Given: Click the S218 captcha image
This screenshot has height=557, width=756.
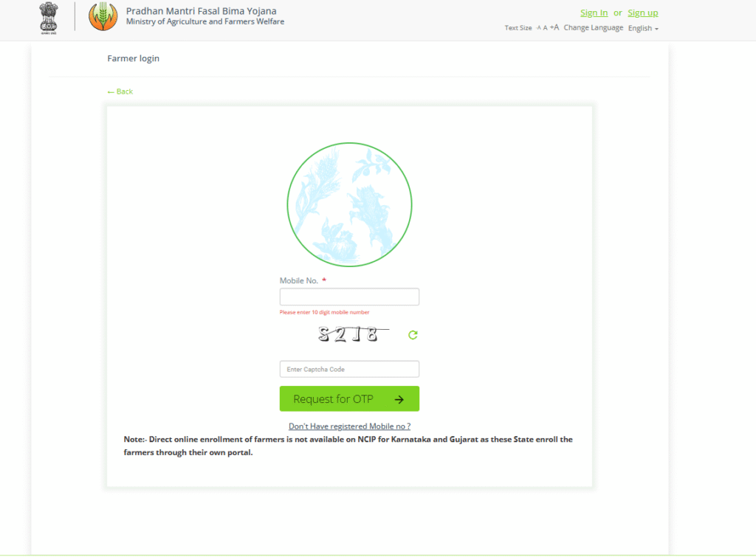Looking at the screenshot, I should pos(353,333).
